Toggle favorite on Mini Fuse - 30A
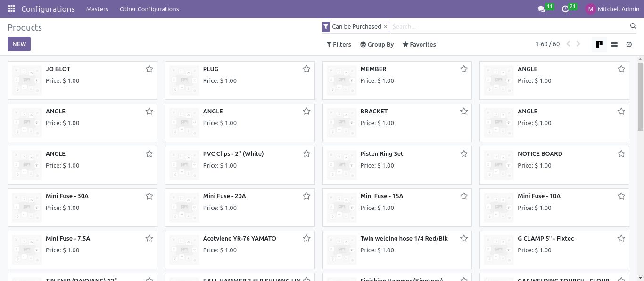The width and height of the screenshot is (644, 281). (x=149, y=196)
